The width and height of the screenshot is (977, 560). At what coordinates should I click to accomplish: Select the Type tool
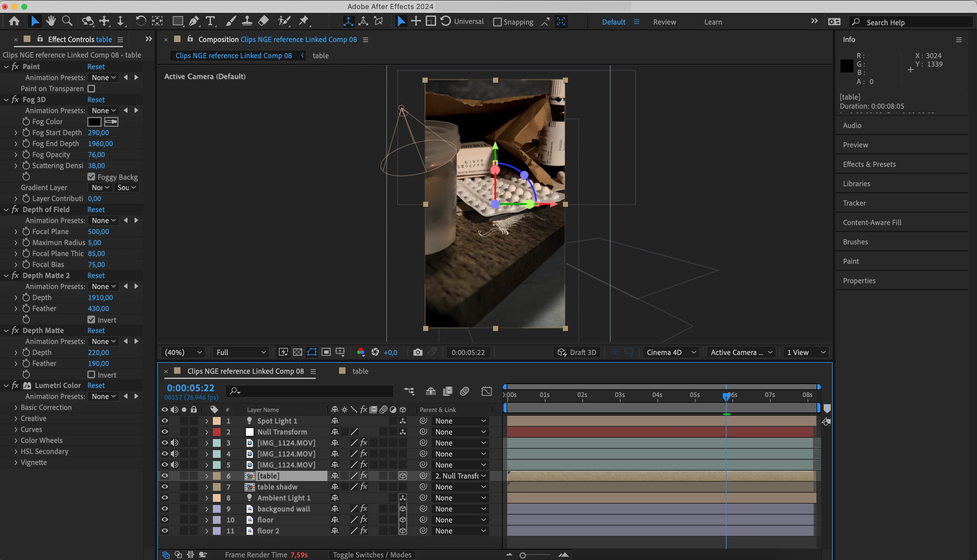(210, 21)
